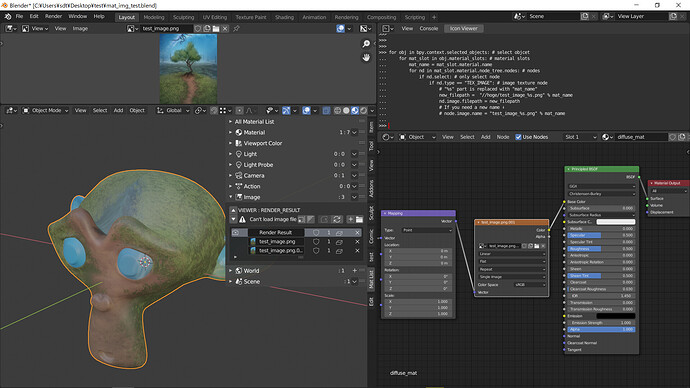
Task: Click the add plus icon on World row
Action: 355,271
